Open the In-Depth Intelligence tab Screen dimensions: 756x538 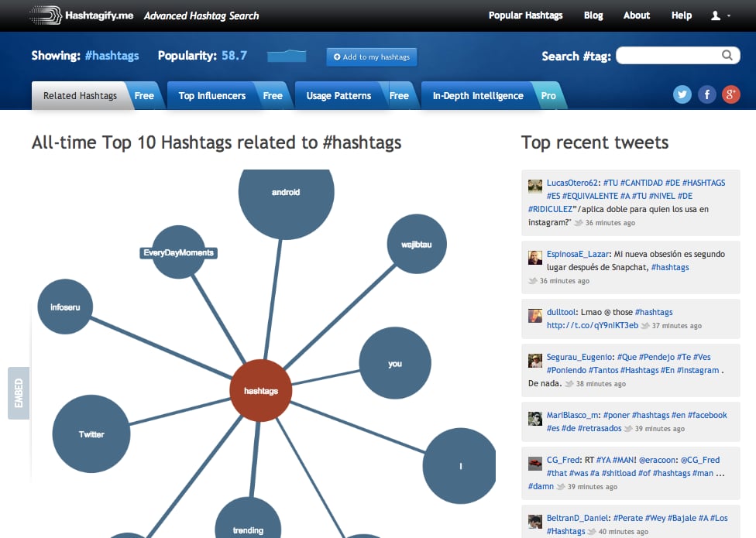point(478,96)
